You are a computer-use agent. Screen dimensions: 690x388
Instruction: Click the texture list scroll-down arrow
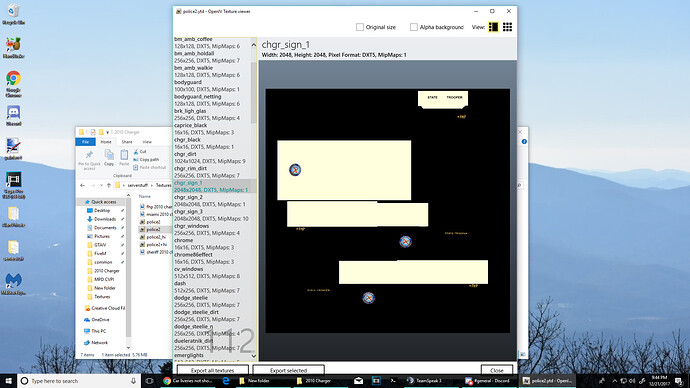point(254,355)
